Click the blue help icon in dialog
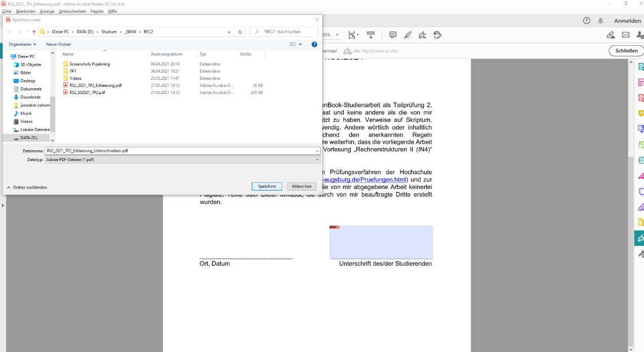 point(314,45)
